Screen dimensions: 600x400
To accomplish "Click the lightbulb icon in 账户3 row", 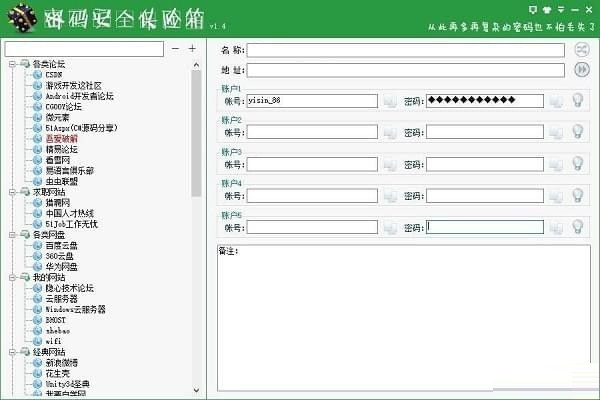I will coord(577,164).
